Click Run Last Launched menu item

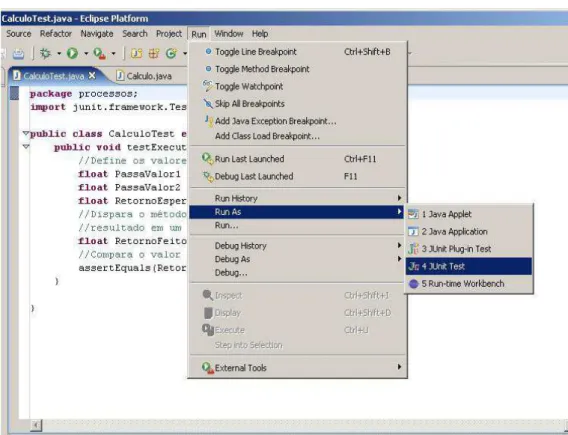pyautogui.click(x=297, y=159)
